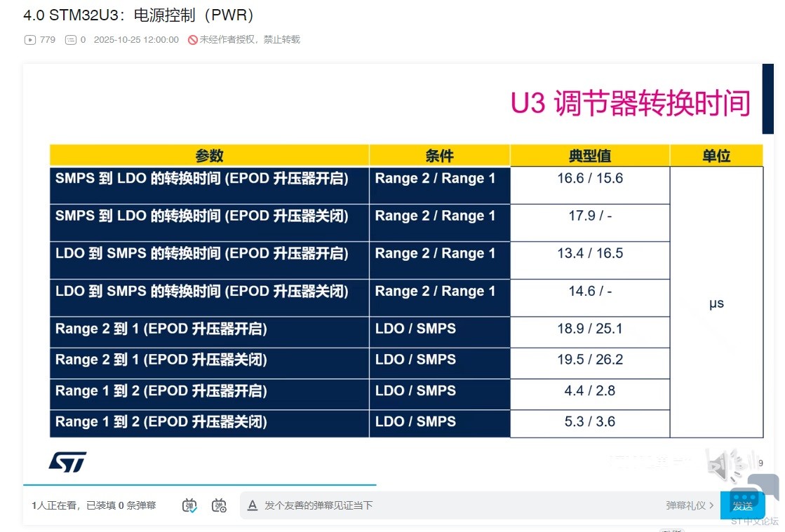Click the comment count icon beside 0
The height and width of the screenshot is (532, 785).
click(71, 39)
